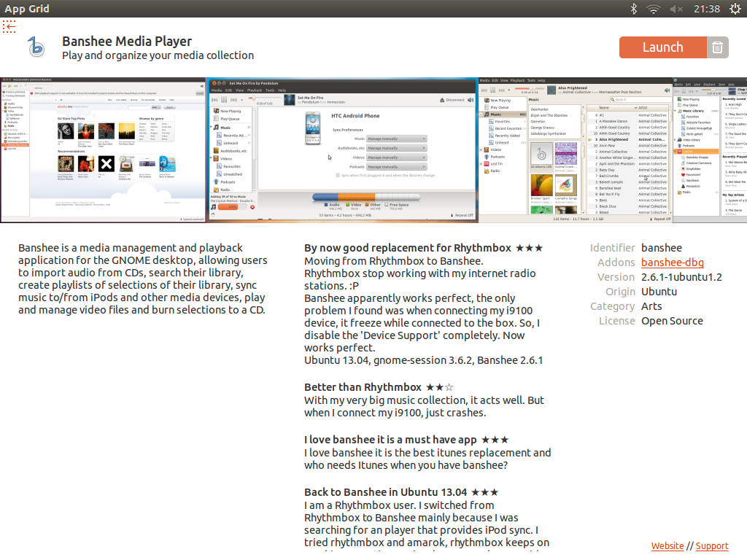Open the Wi-Fi network indicator
This screenshot has width=747, height=560.
point(654,9)
